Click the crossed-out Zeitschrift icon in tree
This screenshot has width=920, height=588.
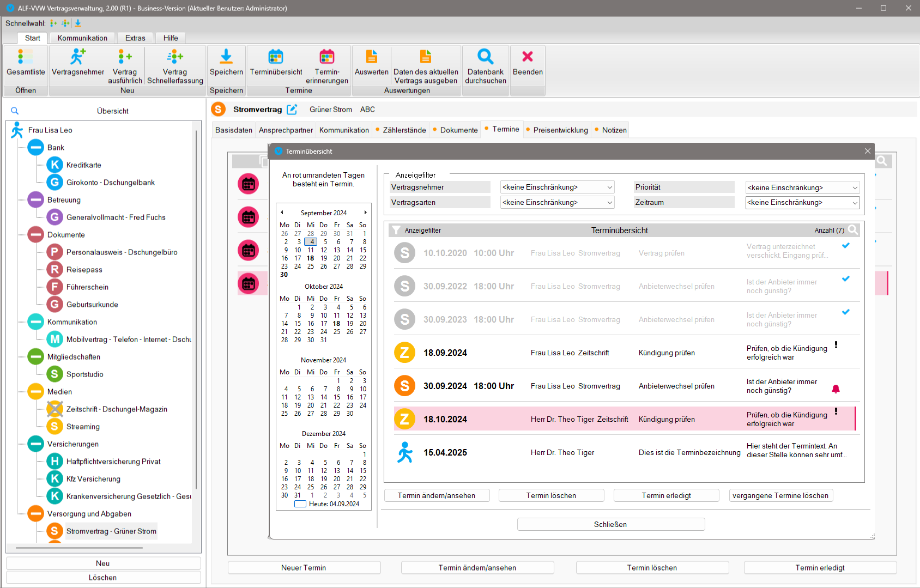55,409
